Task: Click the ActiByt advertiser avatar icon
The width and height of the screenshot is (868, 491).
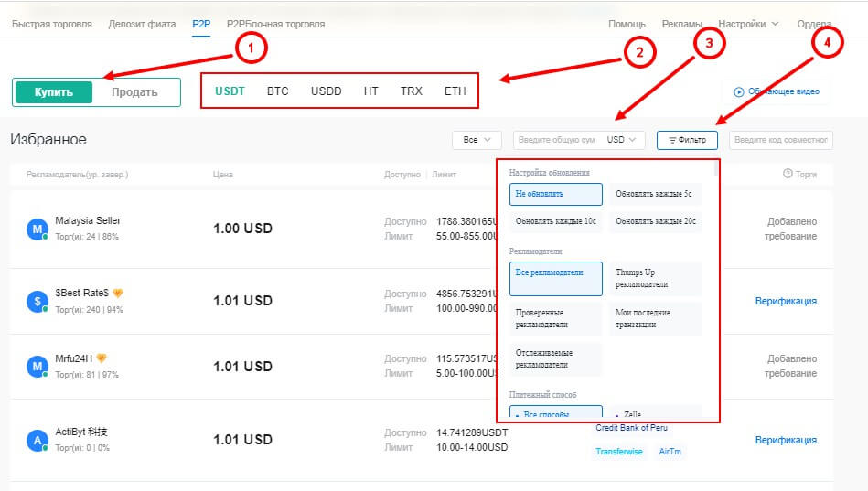Action: click(37, 440)
